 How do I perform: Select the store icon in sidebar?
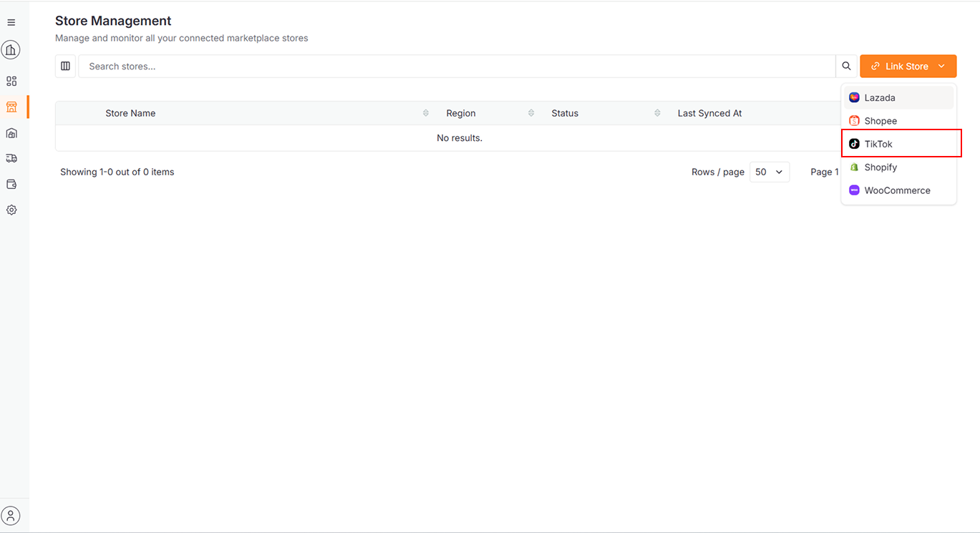[11, 107]
